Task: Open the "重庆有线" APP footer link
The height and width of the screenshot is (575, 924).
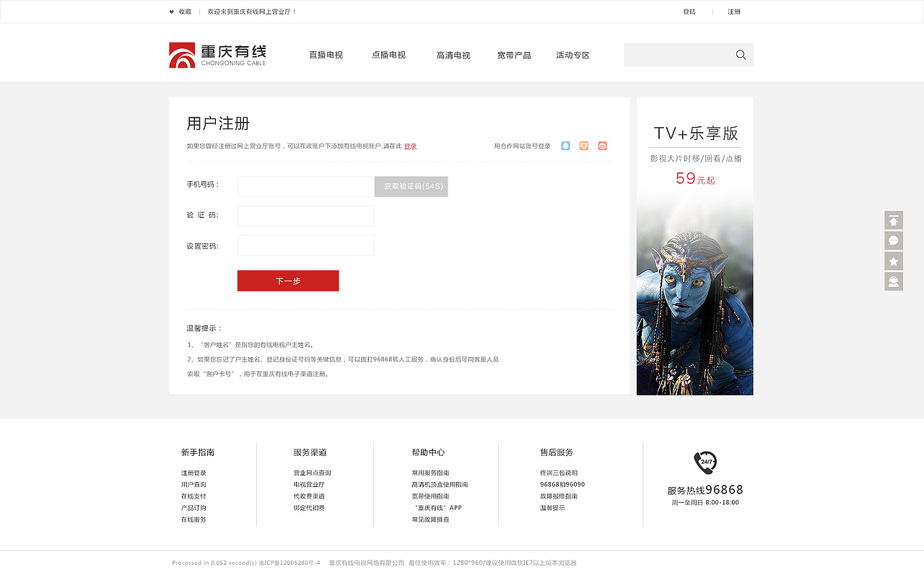Action: (x=437, y=508)
